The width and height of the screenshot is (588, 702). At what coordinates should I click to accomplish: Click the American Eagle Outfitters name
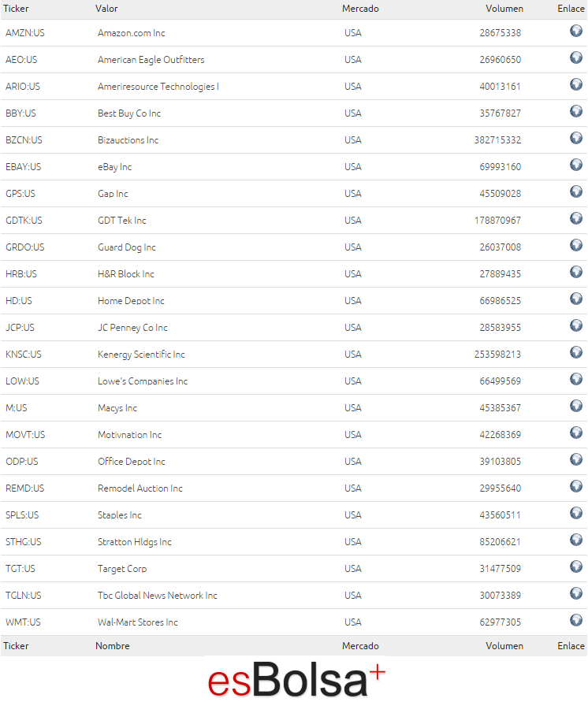(151, 60)
